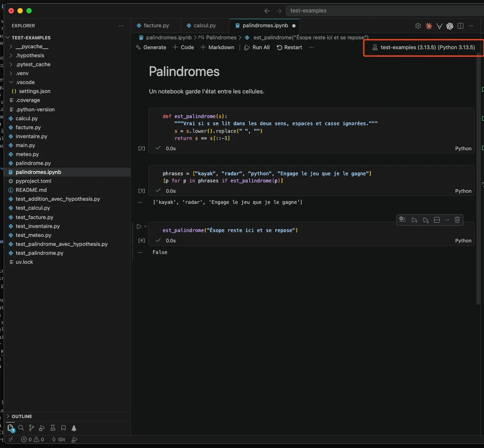484x448 pixels.
Task: Open run options dropdown next to play button
Action: 145,226
